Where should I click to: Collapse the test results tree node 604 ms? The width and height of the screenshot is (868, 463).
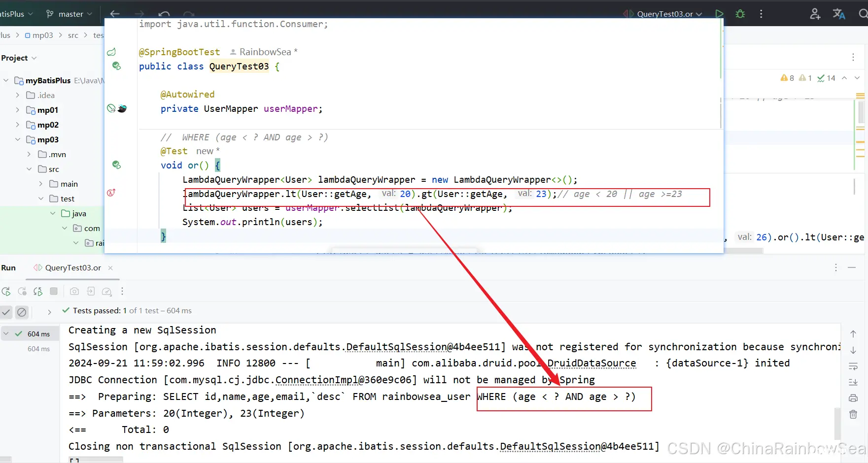6,333
